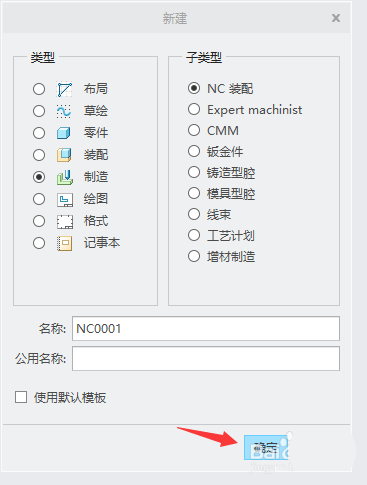Enable the 使用默认模板 checkbox
The height and width of the screenshot is (485, 367).
pos(21,397)
